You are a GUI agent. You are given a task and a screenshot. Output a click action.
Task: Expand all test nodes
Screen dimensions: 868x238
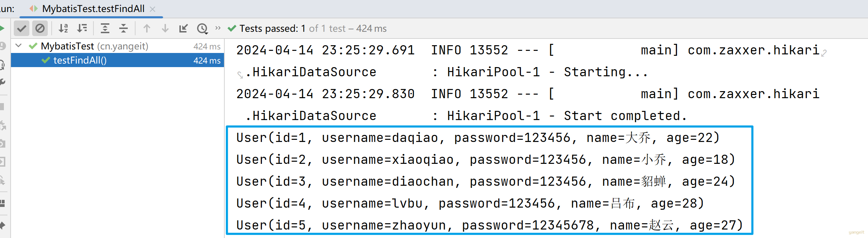pos(105,28)
